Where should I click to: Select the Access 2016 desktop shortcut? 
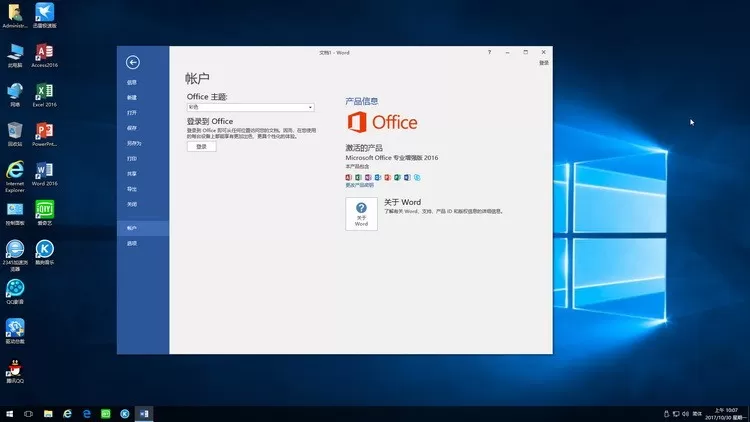[44, 55]
